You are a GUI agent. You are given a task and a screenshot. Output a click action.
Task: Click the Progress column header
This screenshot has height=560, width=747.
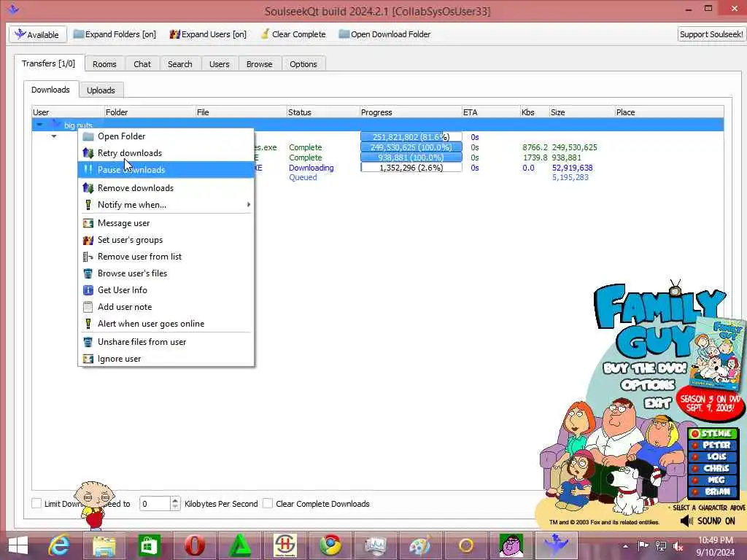coord(411,112)
